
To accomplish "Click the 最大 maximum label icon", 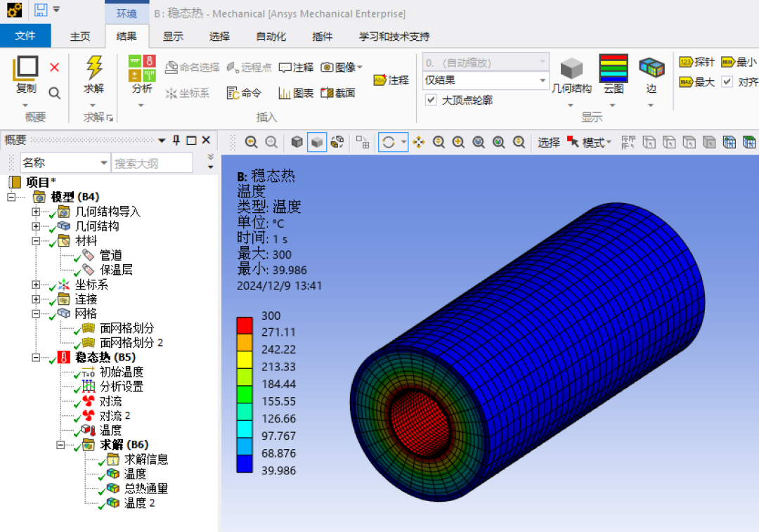I will (x=686, y=82).
